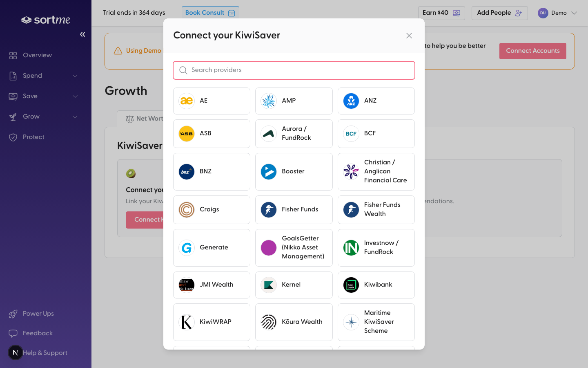Image resolution: width=588 pixels, height=368 pixels.
Task: Expand the Grow menu chevron
Action: [75, 117]
